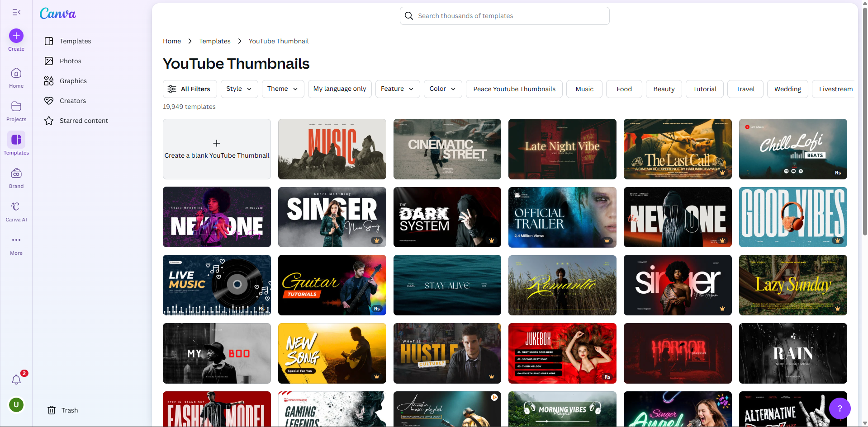Open the Create menu in the sidebar
868x427 pixels.
tap(16, 39)
